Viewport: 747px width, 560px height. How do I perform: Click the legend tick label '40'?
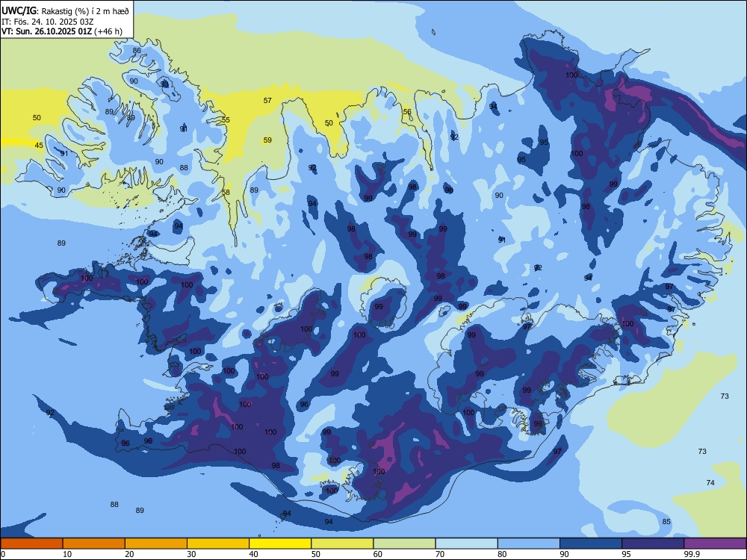point(254,554)
